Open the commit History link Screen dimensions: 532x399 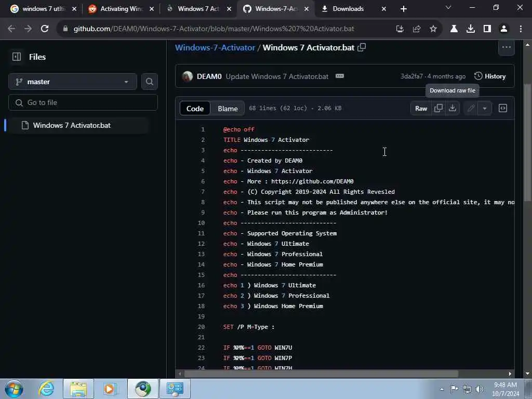pos(490,76)
